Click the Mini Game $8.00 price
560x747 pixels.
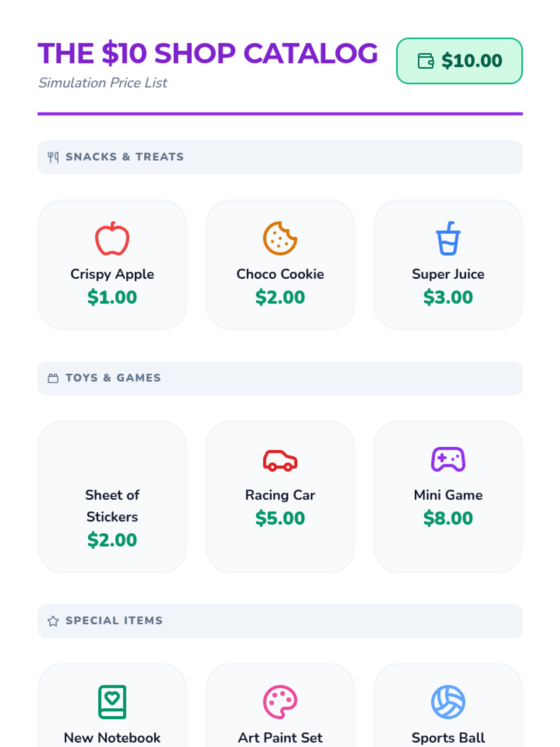pyautogui.click(x=448, y=518)
